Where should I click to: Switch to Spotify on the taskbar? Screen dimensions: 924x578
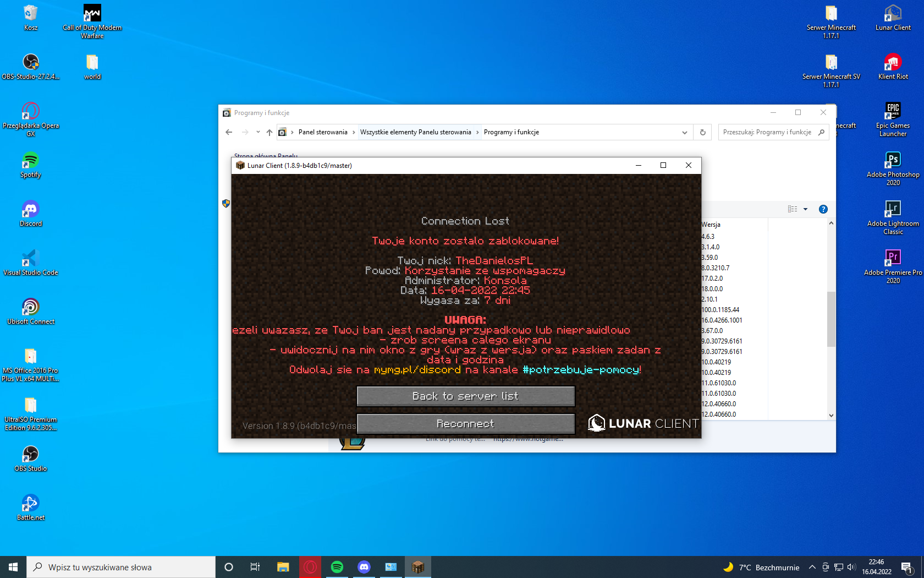click(x=337, y=567)
